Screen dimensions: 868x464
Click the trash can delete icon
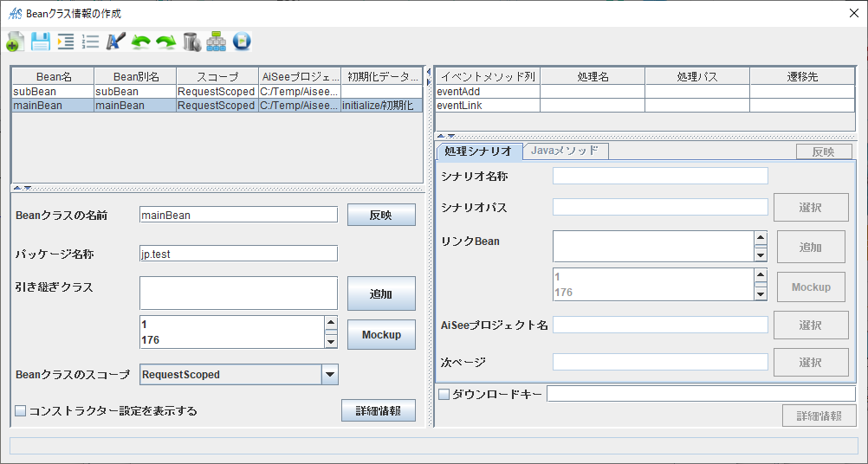191,42
